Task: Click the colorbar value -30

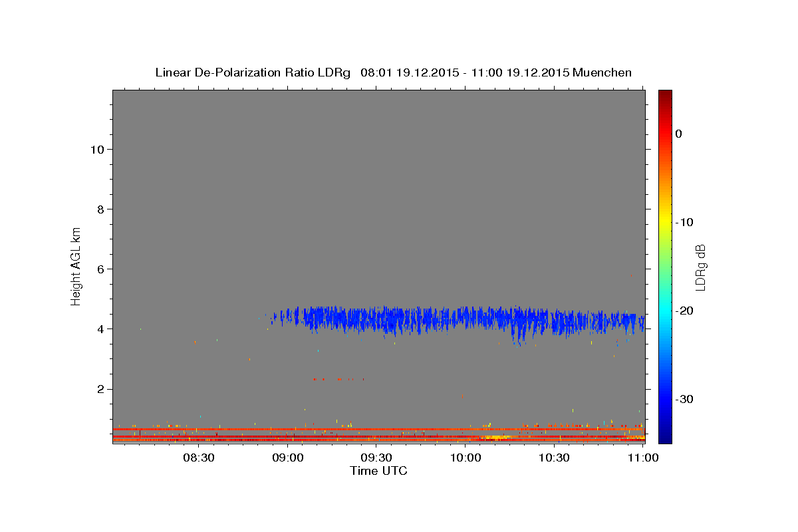Action: pyautogui.click(x=684, y=399)
